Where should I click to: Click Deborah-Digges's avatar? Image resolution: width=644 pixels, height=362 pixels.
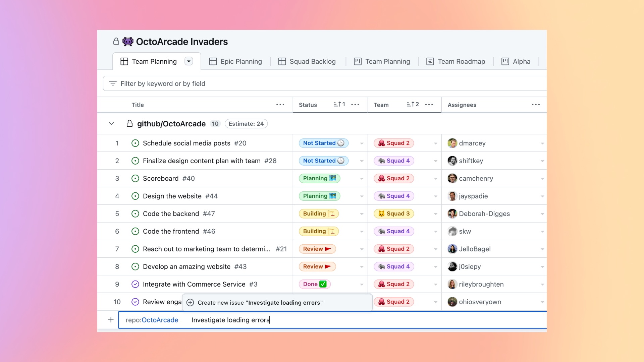[452, 214]
